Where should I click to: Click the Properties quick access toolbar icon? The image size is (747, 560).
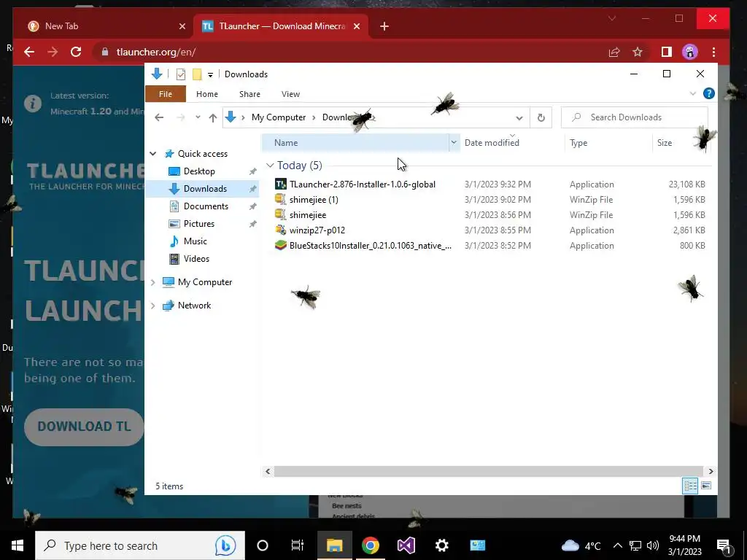(x=181, y=74)
